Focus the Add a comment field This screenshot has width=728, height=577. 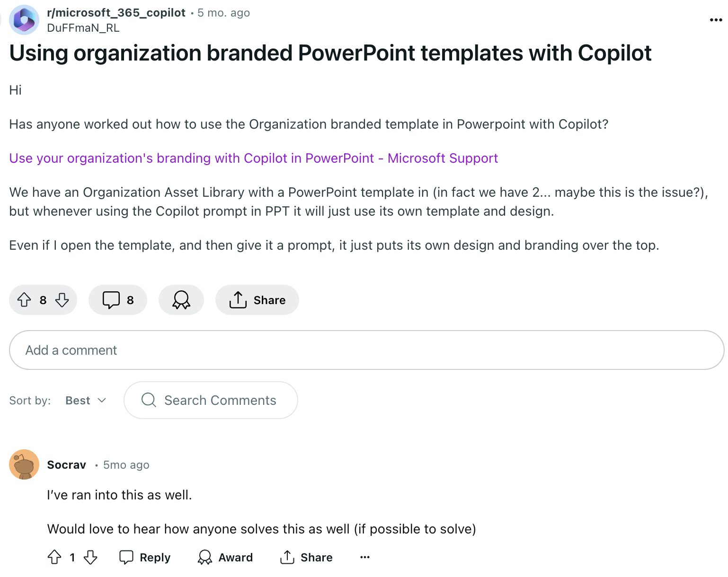pos(366,350)
